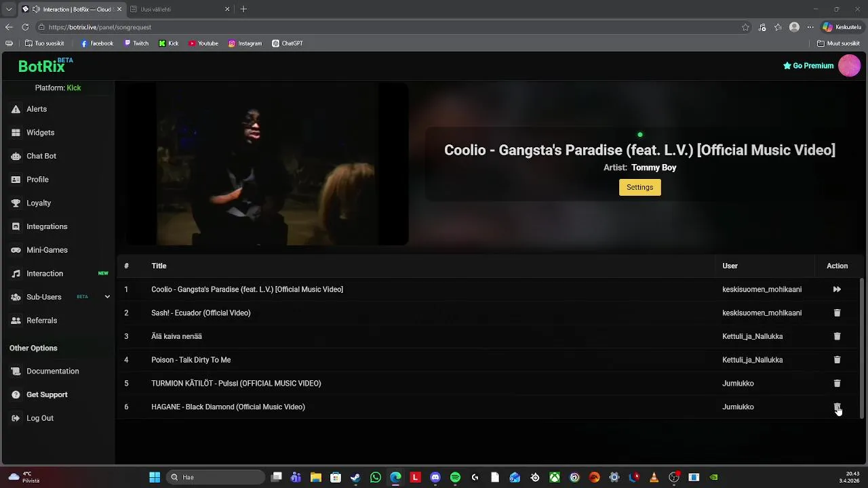
Task: Click user Jumiukko in row 5
Action: coord(738,383)
